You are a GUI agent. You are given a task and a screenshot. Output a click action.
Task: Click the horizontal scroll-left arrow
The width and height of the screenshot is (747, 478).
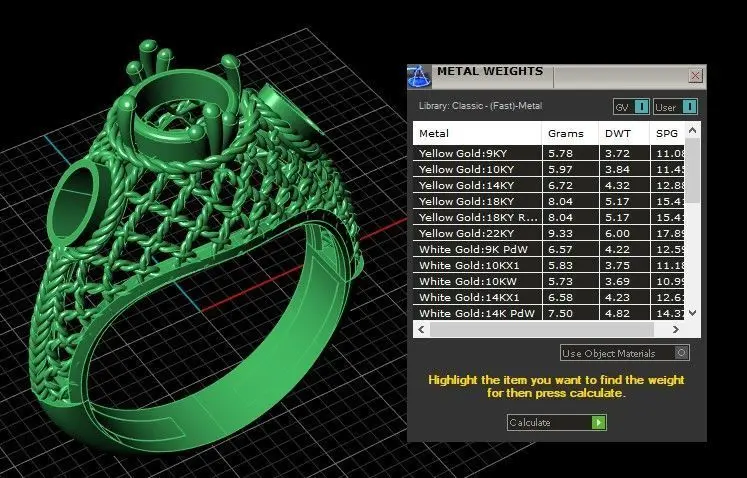(421, 329)
